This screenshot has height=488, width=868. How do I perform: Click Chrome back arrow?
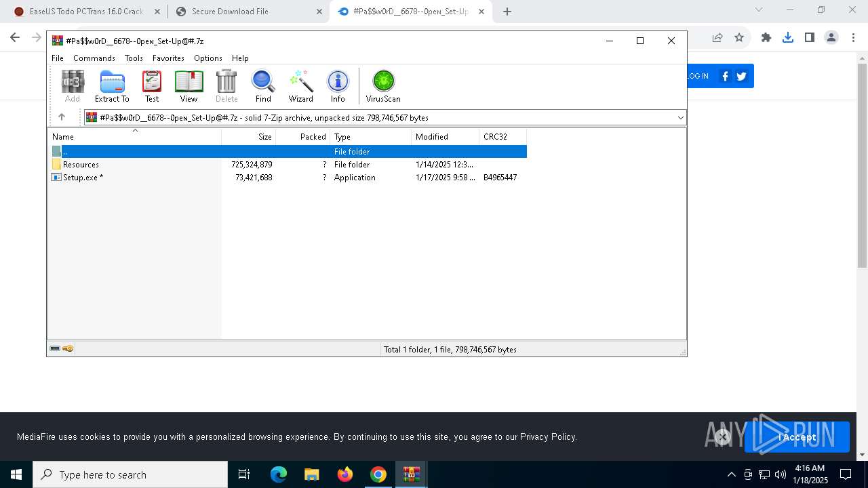15,37
